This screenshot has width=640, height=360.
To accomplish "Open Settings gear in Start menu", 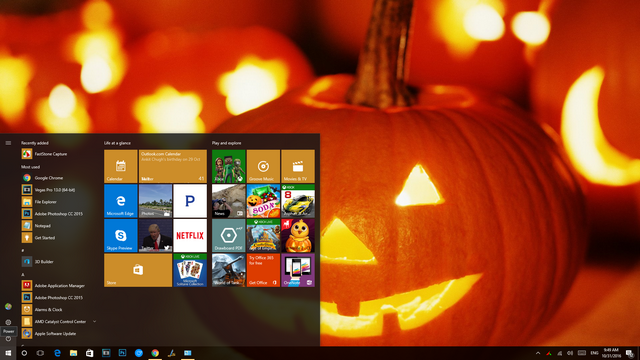I will (x=8, y=322).
